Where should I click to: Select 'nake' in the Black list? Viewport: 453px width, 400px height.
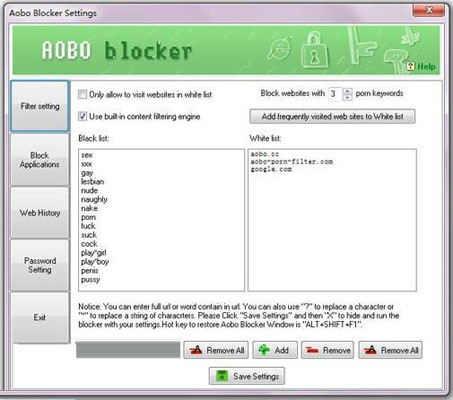pos(89,208)
